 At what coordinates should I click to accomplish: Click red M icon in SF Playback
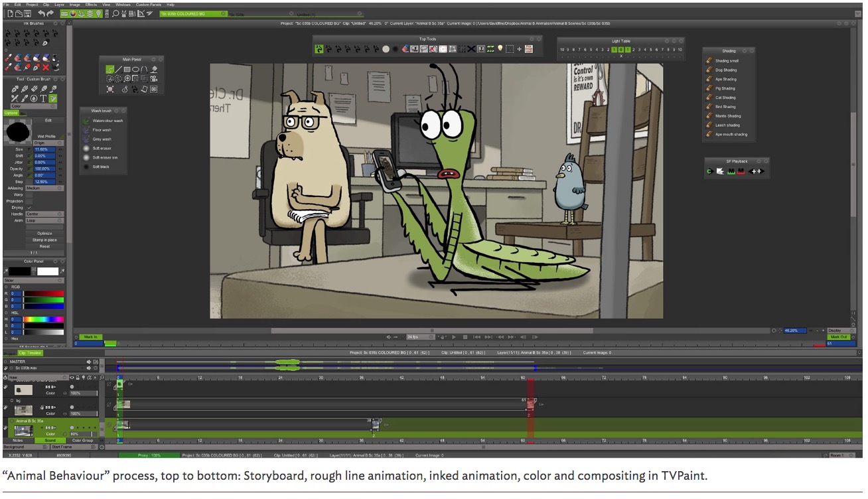click(x=741, y=171)
